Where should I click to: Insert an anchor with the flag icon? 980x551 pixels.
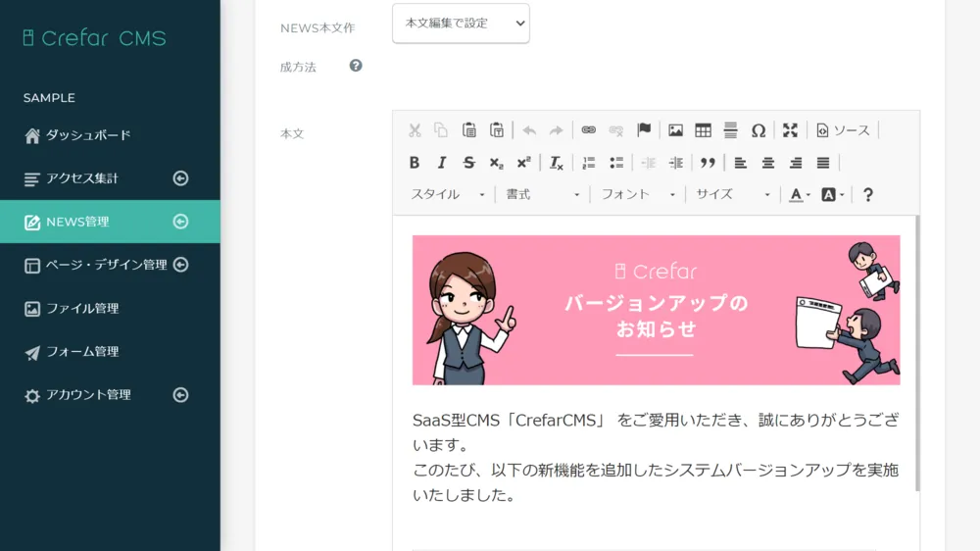644,130
